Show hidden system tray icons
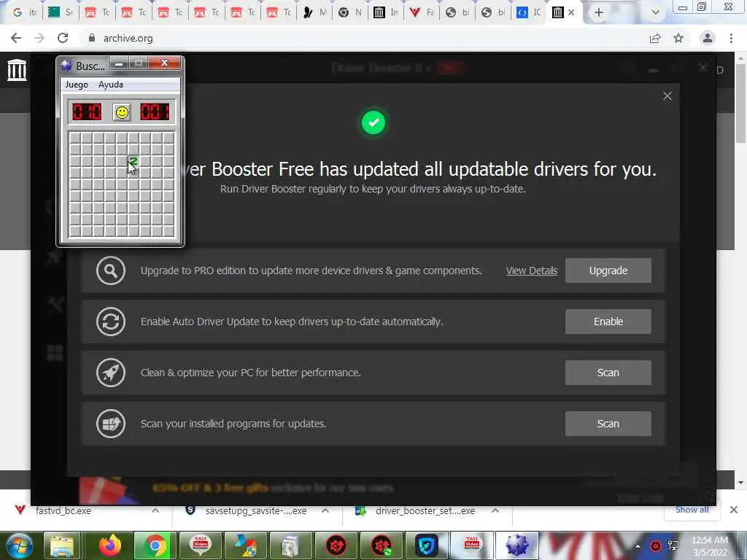The image size is (747, 560). pos(638,546)
